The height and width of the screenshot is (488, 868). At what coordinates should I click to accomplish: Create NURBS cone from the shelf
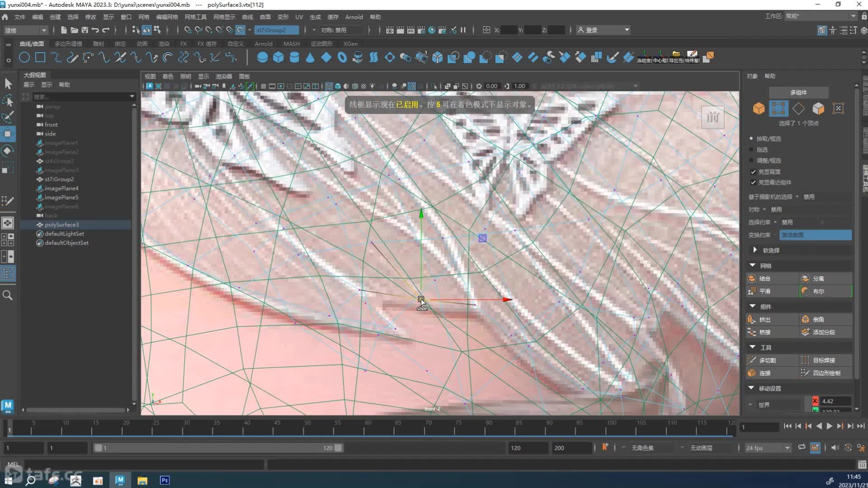tap(310, 57)
